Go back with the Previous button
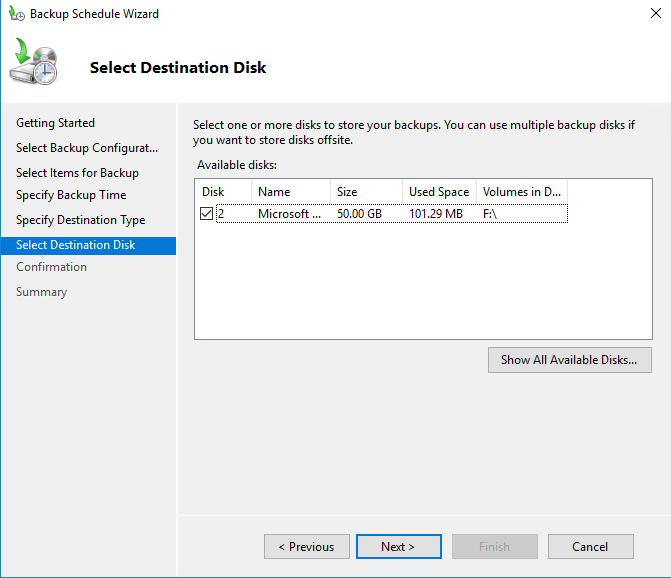This screenshot has width=671, height=578. click(306, 546)
